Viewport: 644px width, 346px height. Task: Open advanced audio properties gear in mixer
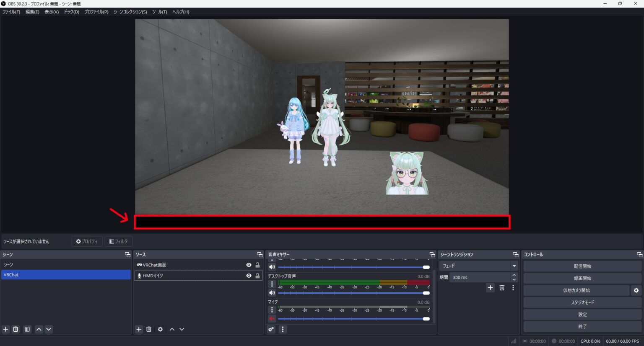(x=271, y=329)
